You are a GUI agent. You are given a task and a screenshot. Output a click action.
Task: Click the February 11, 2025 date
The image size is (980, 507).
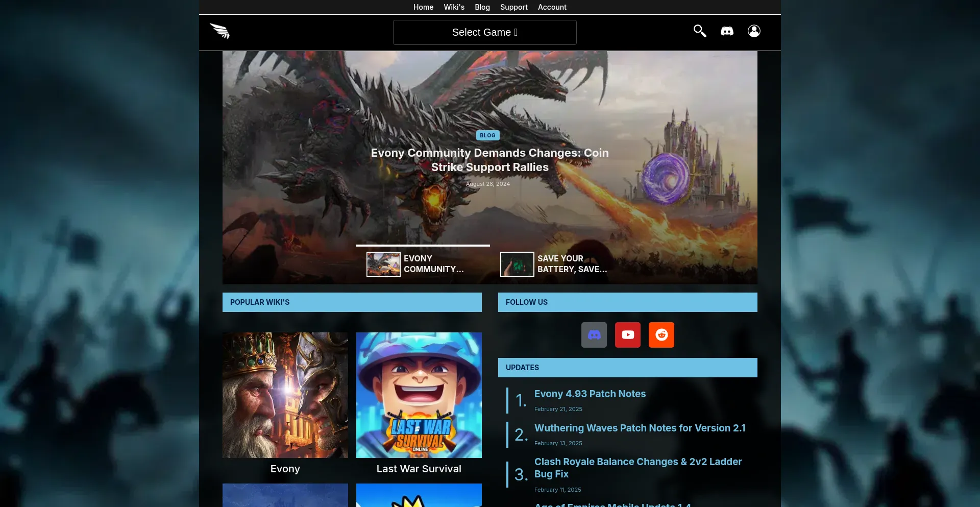pyautogui.click(x=558, y=490)
